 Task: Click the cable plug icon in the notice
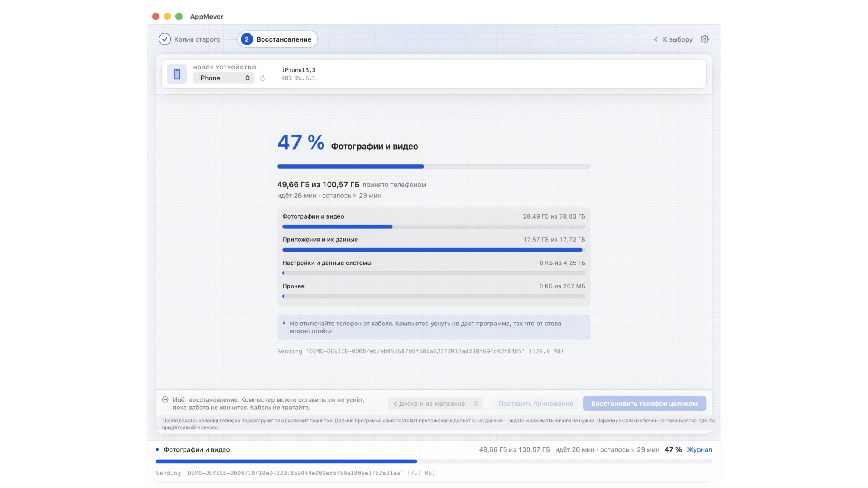click(x=284, y=324)
